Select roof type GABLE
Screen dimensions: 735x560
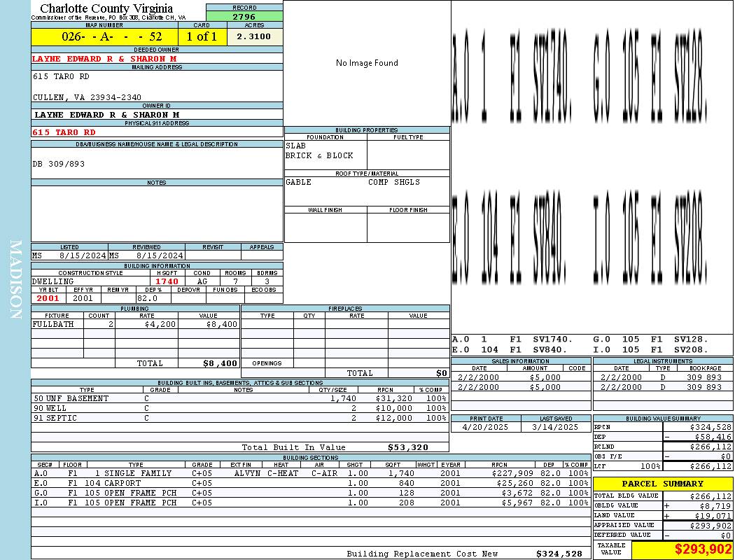point(298,182)
